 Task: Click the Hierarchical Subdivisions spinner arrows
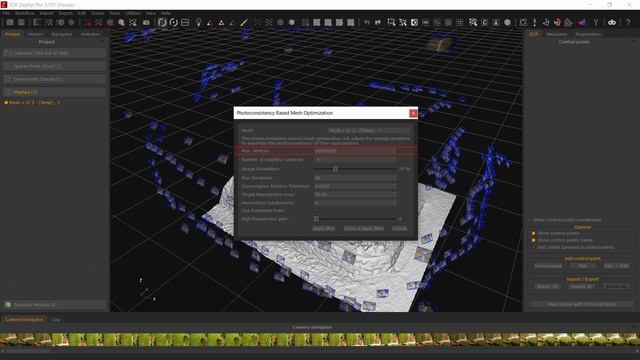click(394, 202)
